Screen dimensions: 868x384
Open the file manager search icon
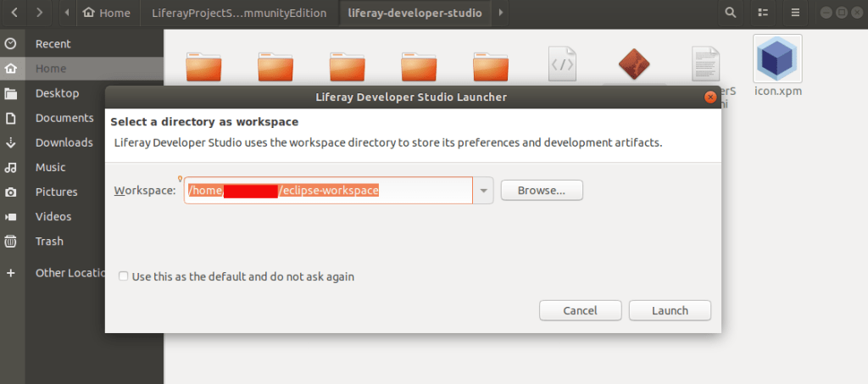(731, 13)
